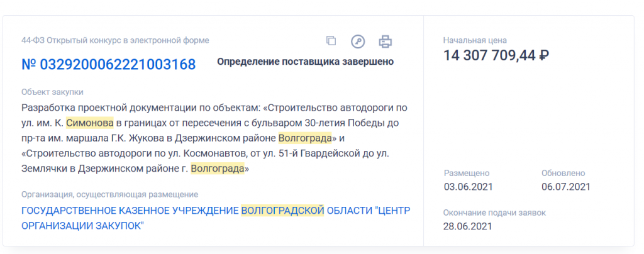
Task: Click the highlighted word 'Симонова'
Action: 90,123
